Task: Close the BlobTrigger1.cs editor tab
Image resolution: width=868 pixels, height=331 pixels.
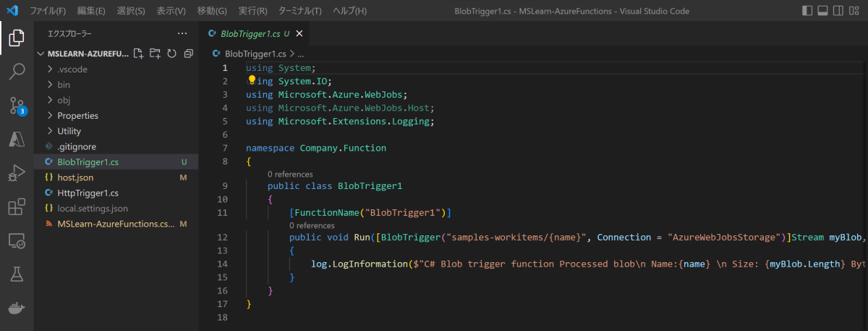Action: tap(299, 33)
